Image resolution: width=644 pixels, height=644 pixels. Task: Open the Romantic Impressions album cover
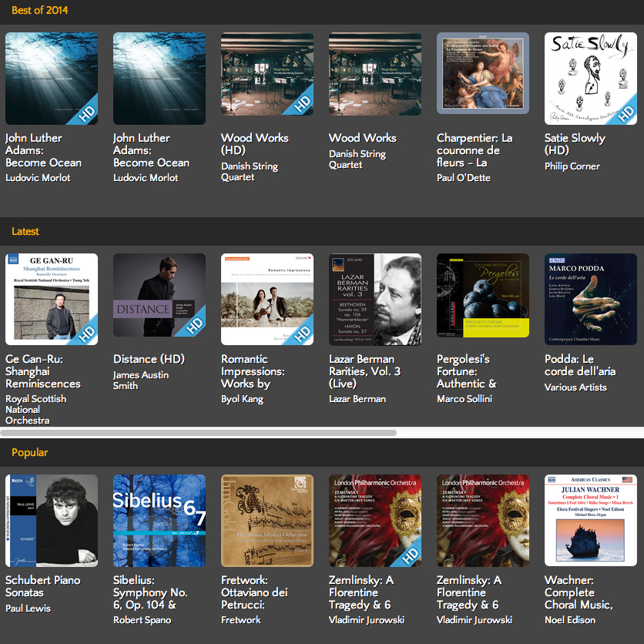[x=267, y=299]
